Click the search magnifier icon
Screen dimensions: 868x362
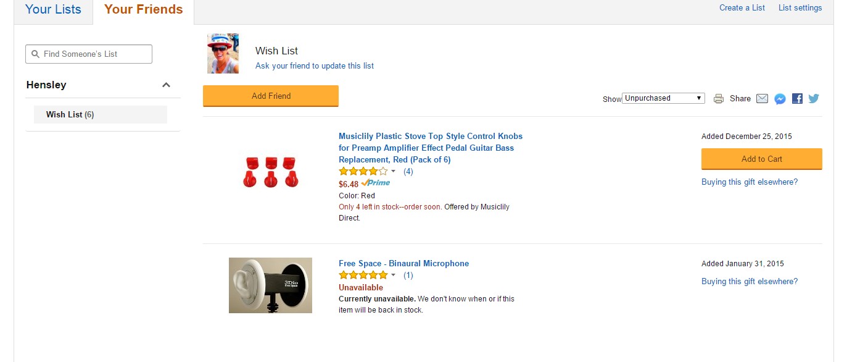tap(35, 54)
